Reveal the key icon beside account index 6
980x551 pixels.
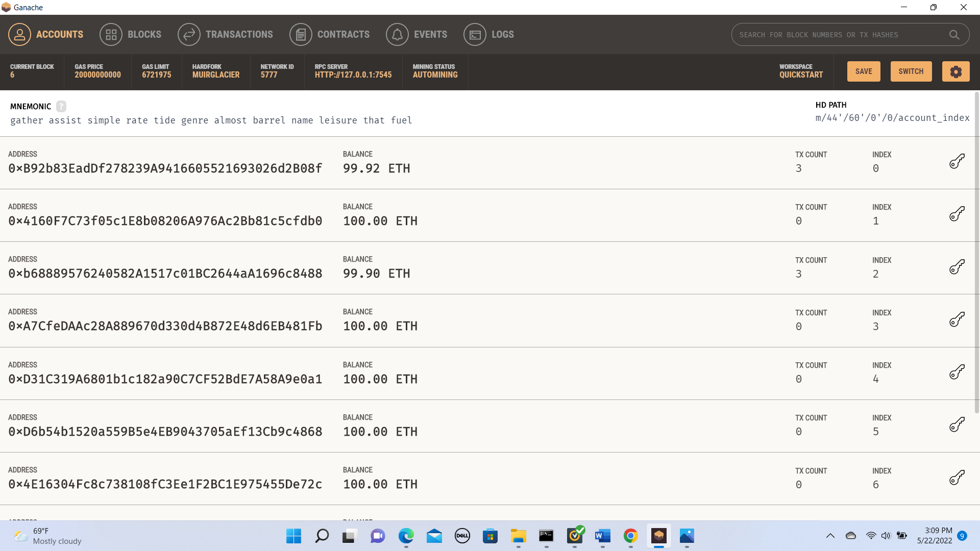(x=957, y=477)
